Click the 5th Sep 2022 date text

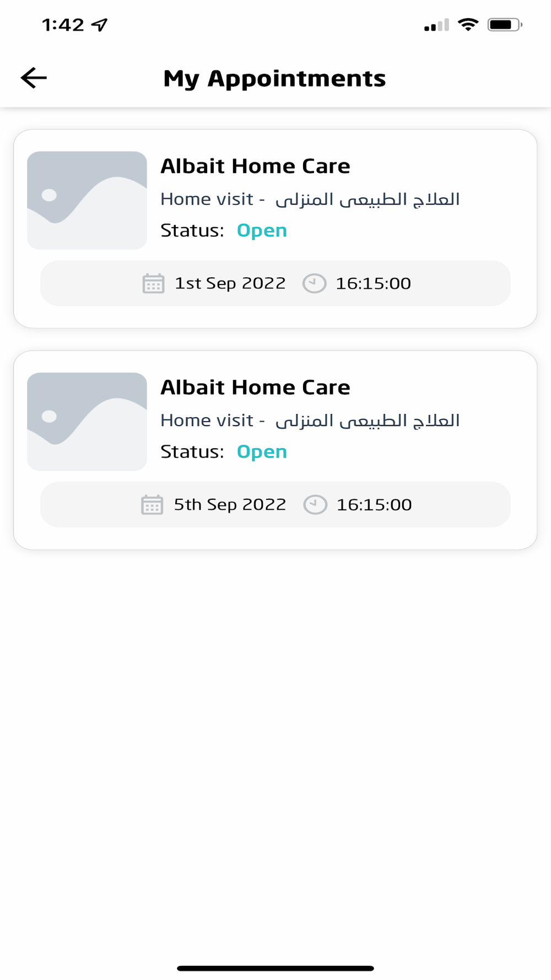[230, 504]
